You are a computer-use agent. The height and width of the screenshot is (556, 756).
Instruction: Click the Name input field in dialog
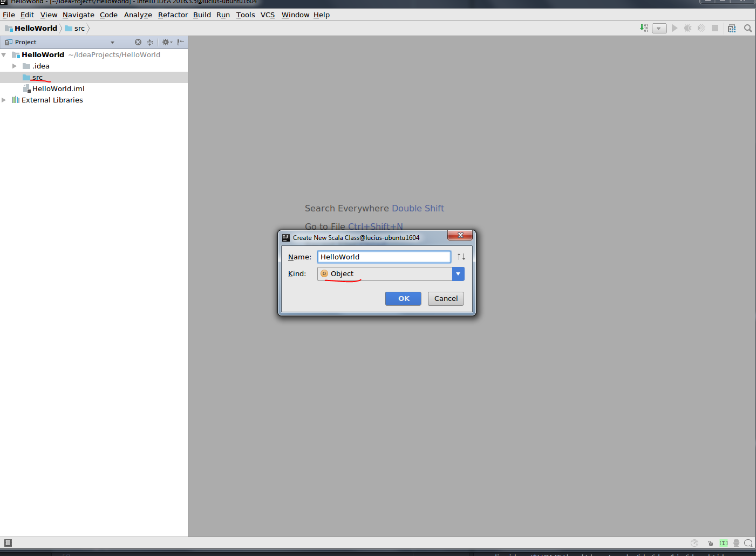pos(384,257)
